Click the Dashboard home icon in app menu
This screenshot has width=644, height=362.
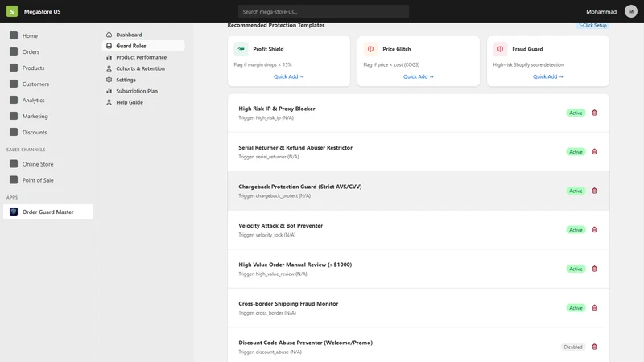pos(109,35)
